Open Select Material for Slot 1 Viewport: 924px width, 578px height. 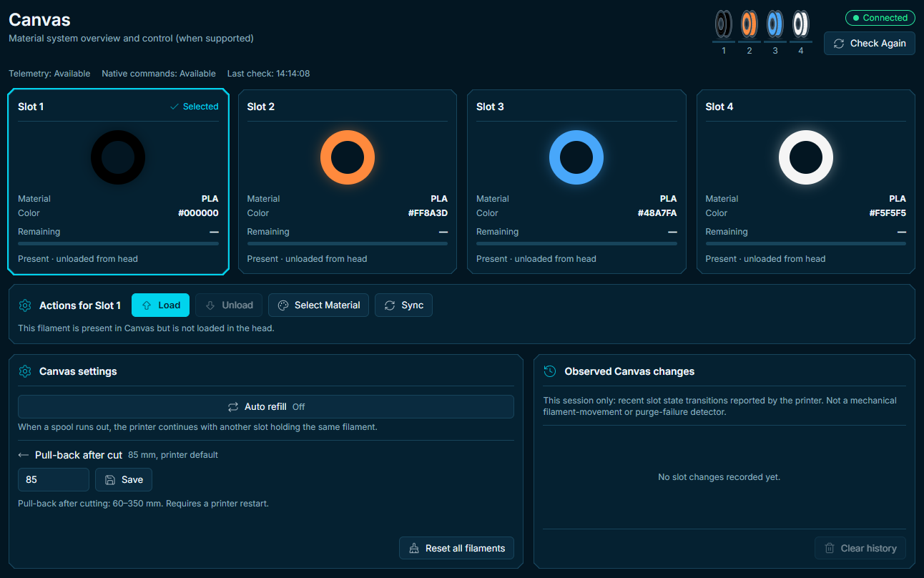point(319,305)
